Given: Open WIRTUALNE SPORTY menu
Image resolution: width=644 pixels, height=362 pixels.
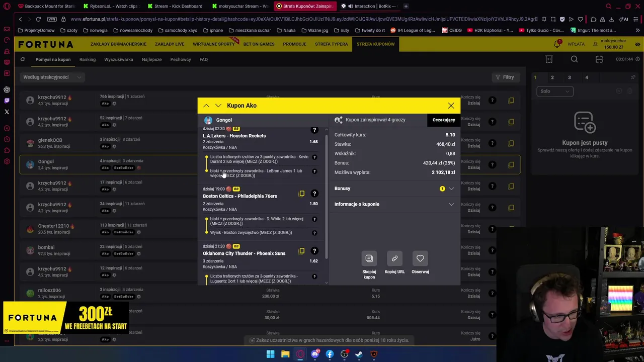Looking at the screenshot, I should click(214, 44).
